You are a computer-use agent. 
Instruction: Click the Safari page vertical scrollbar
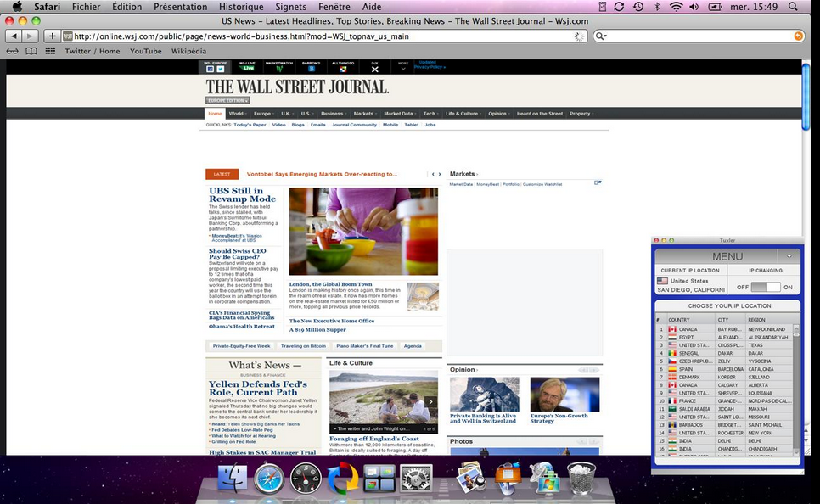pyautogui.click(x=806, y=97)
